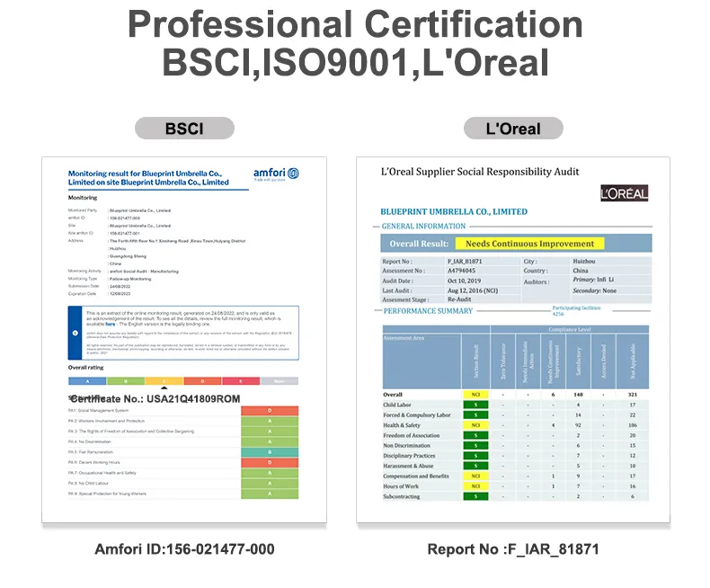Click the 'Monitoring result for Blueprint Umbrella' title
The height and width of the screenshot is (588, 710).
[148, 178]
